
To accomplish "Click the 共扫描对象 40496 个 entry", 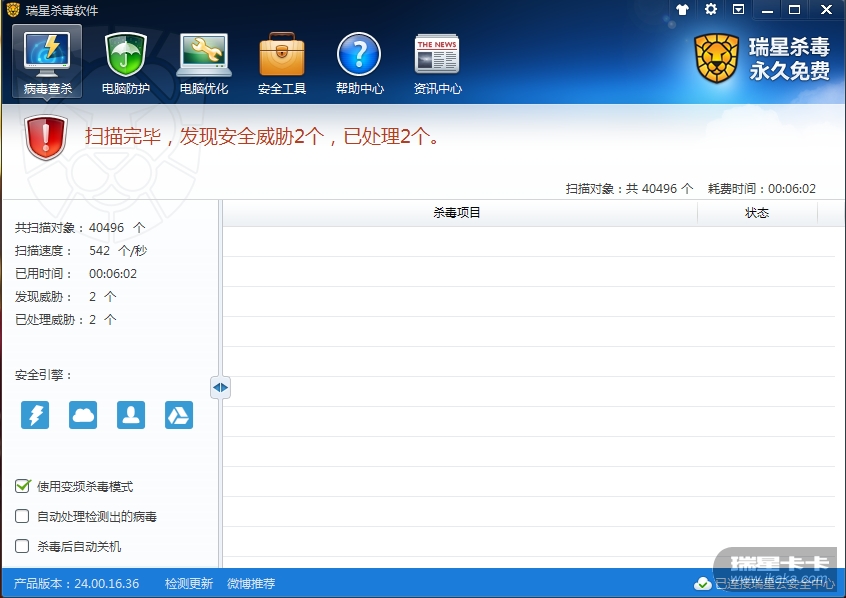I will click(x=80, y=228).
